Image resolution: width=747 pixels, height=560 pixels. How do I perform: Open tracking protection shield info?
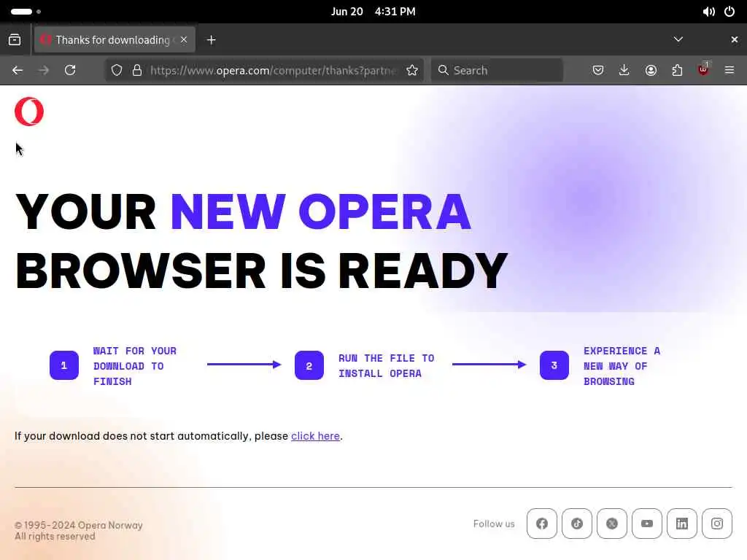coord(117,71)
